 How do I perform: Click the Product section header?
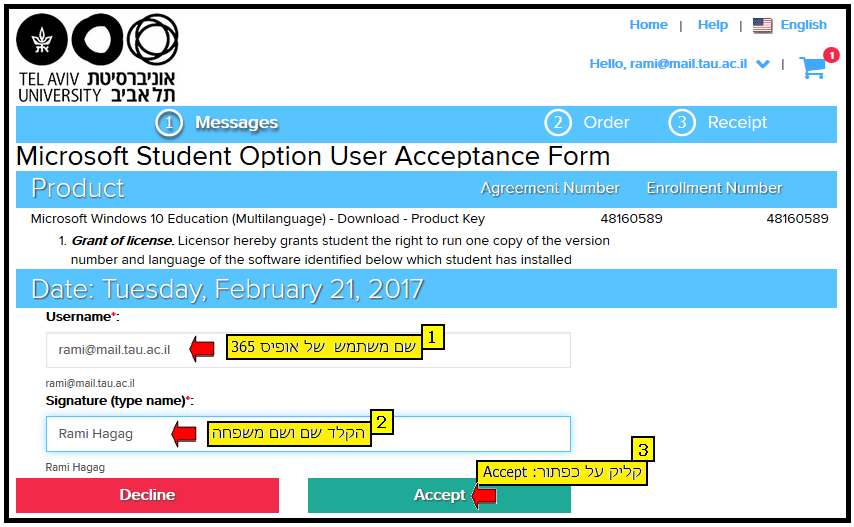pos(78,189)
